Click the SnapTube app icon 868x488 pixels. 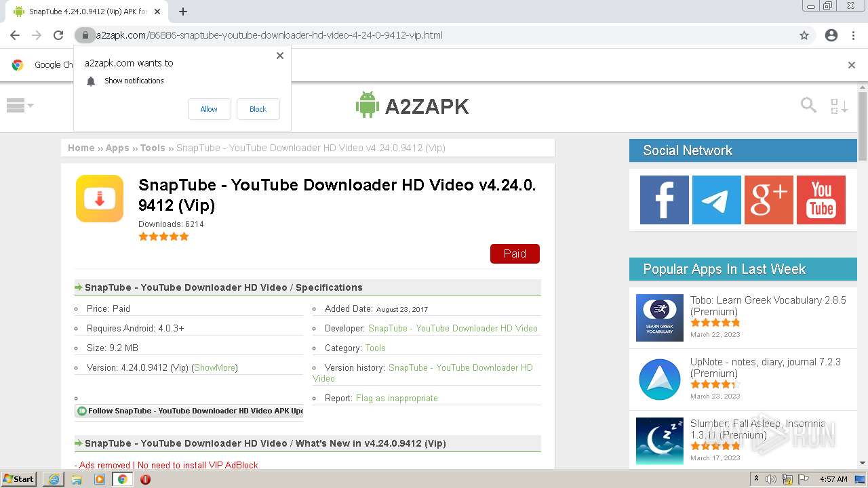(x=100, y=199)
